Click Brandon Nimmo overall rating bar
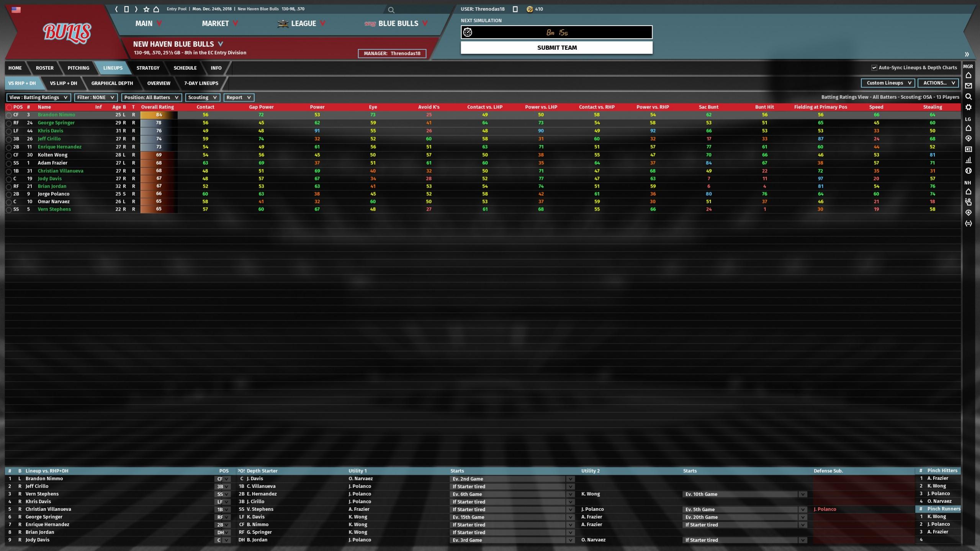The width and height of the screenshot is (980, 551). click(159, 115)
